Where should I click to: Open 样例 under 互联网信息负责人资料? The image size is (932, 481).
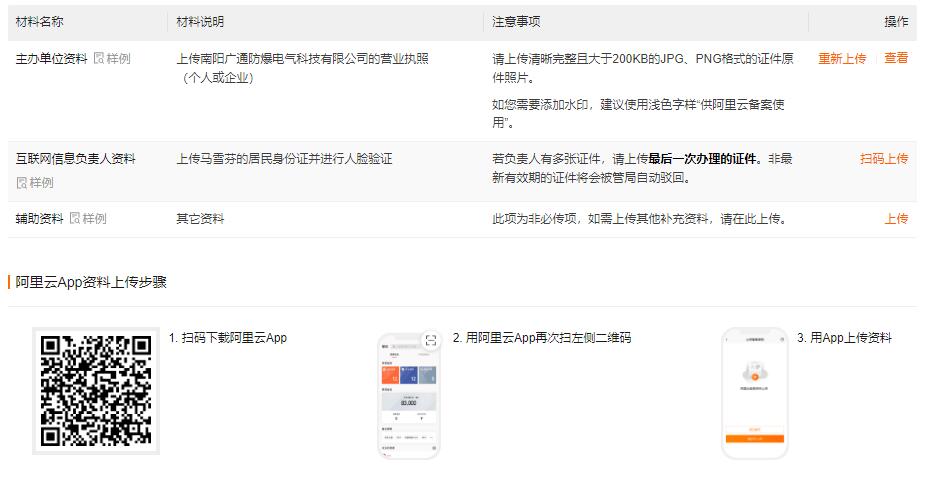pyautogui.click(x=42, y=183)
